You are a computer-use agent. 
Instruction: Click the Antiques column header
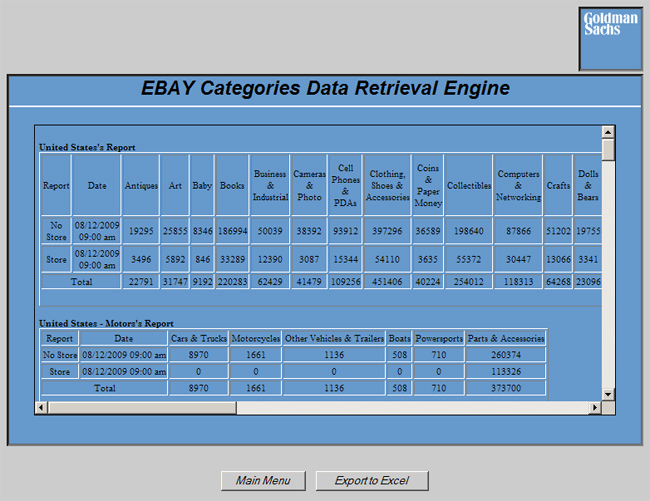(141, 185)
